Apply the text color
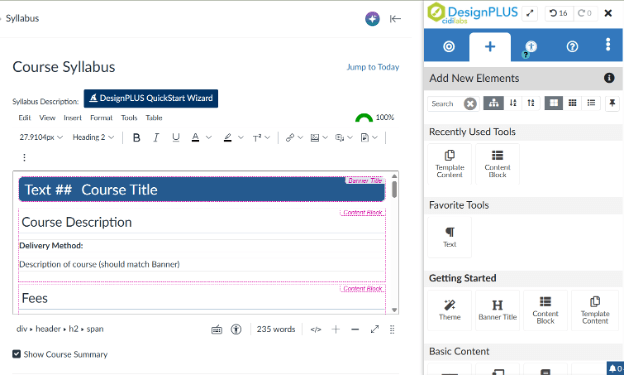 pyautogui.click(x=195, y=138)
